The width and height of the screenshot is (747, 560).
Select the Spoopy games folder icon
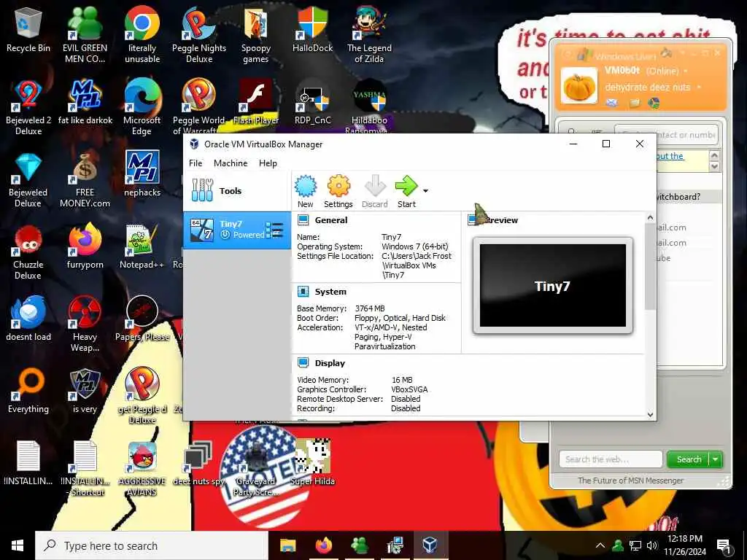pos(256,36)
